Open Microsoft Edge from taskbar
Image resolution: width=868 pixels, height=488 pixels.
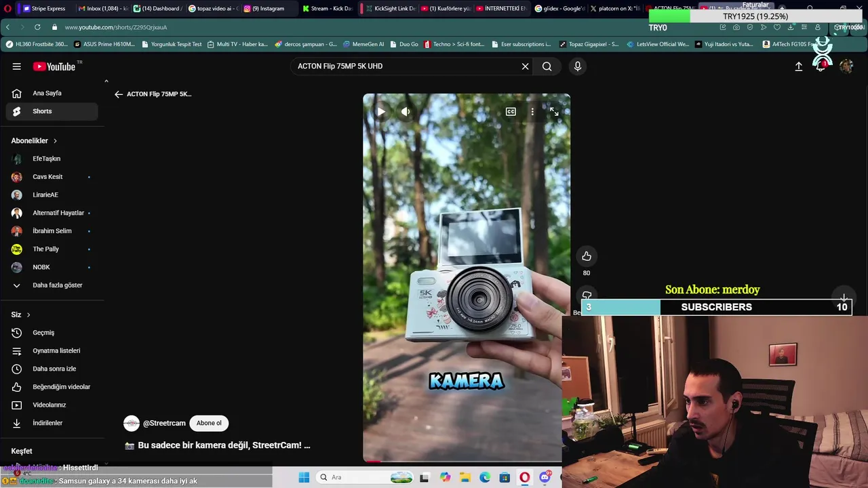pyautogui.click(x=485, y=477)
